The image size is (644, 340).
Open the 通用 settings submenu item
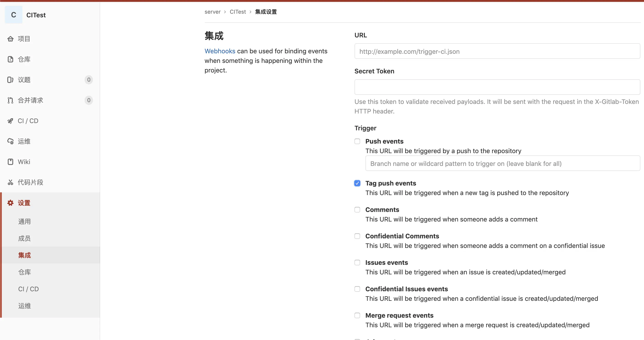click(25, 222)
